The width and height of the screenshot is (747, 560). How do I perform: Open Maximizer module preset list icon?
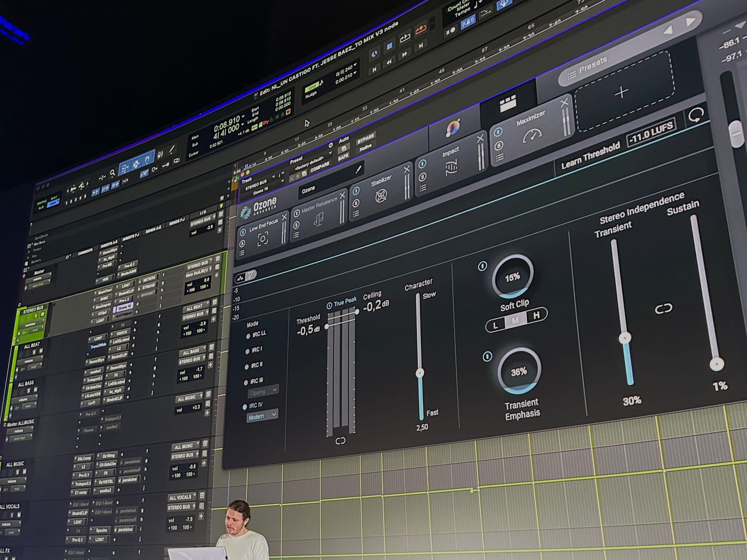click(x=500, y=157)
